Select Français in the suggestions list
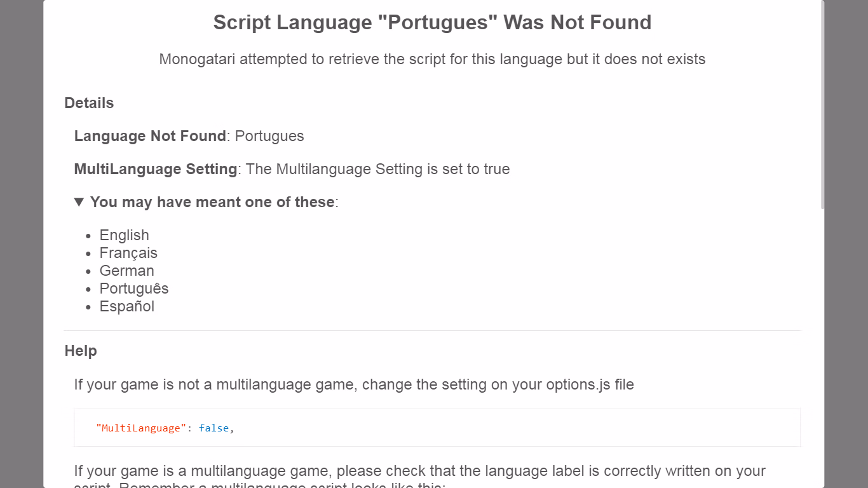868x488 pixels. tap(128, 253)
